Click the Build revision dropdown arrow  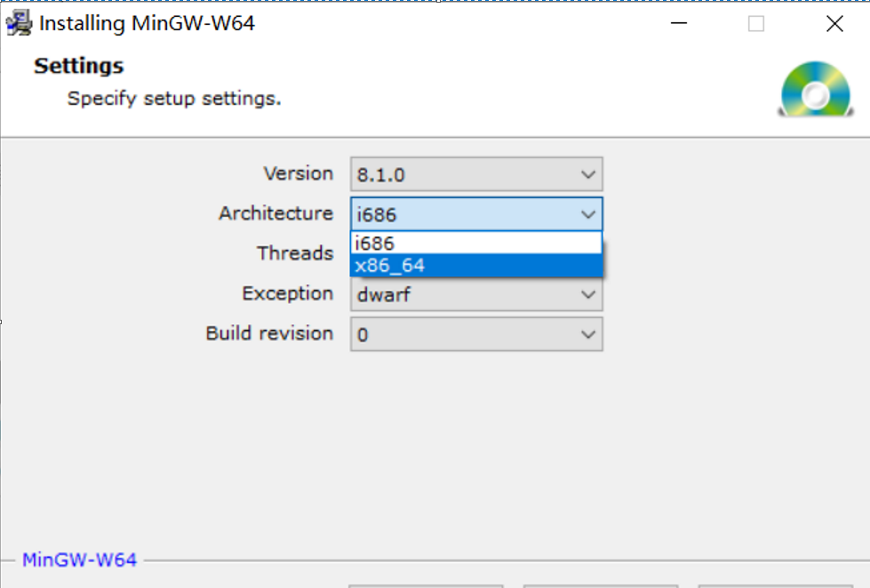[587, 335]
